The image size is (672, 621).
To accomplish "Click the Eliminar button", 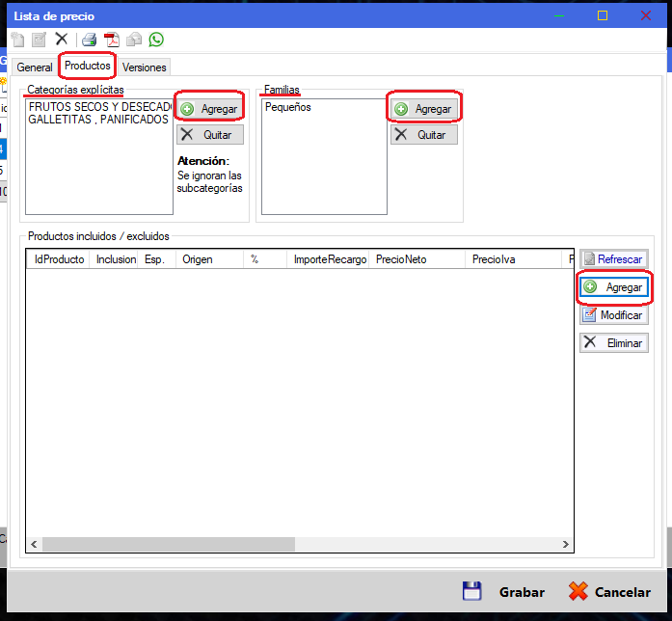I will pyautogui.click(x=613, y=342).
